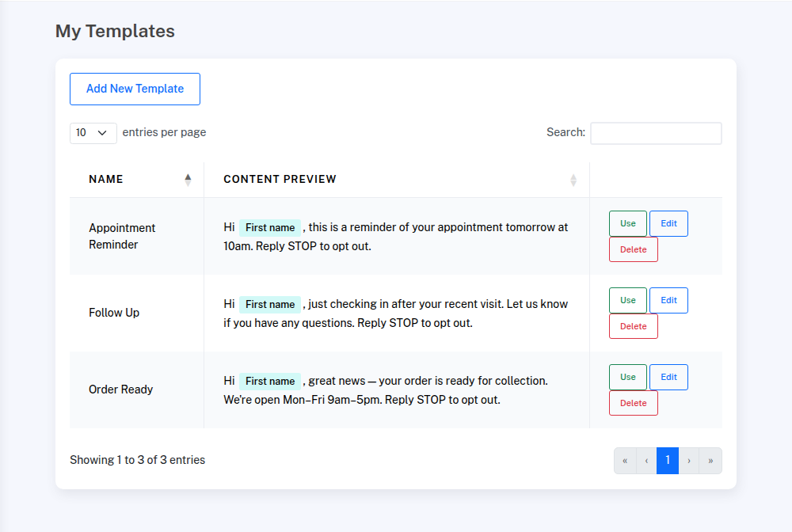
Task: Go to next page arrow
Action: (689, 461)
